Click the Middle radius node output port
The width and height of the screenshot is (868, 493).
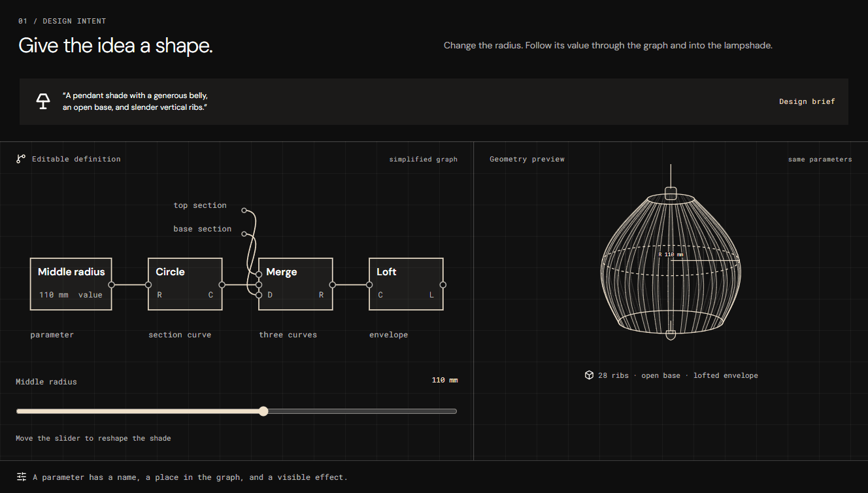[112, 284]
